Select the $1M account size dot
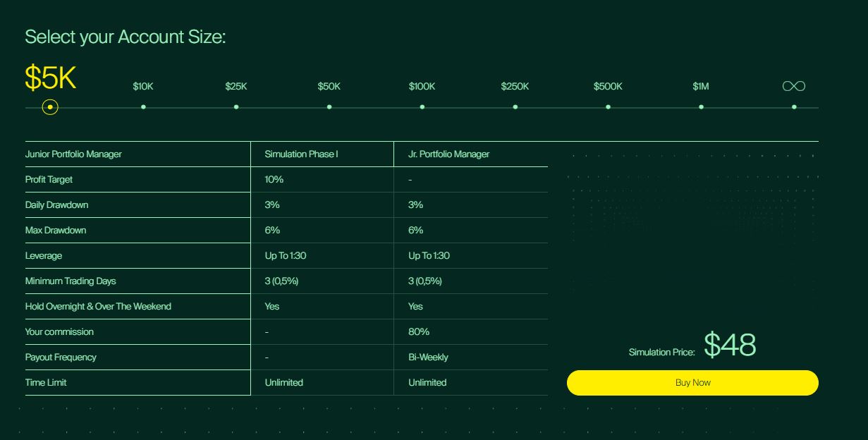 coord(701,107)
